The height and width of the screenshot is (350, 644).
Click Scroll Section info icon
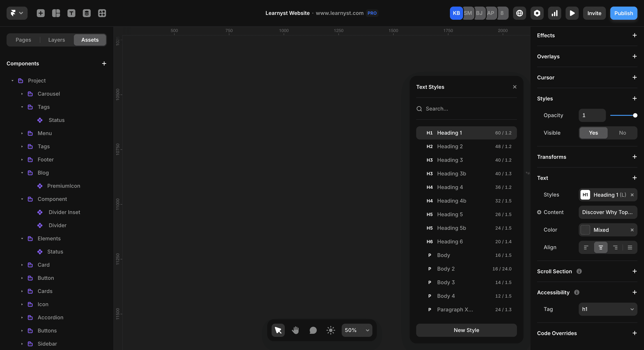[x=579, y=271]
